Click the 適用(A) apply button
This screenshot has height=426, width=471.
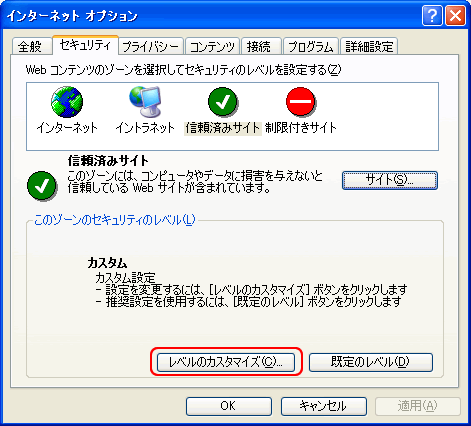point(418,406)
